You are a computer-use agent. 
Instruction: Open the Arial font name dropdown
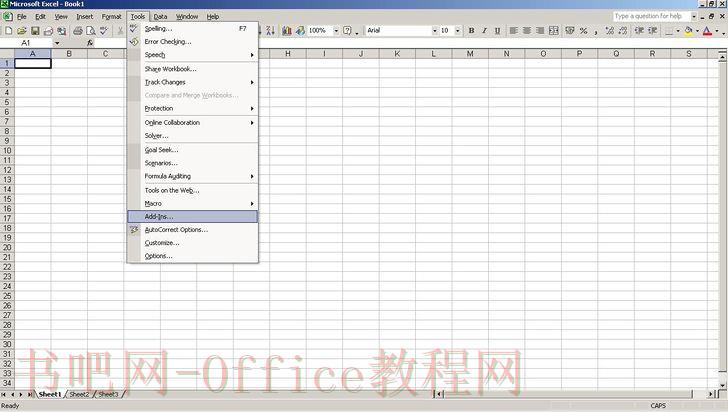click(x=435, y=31)
